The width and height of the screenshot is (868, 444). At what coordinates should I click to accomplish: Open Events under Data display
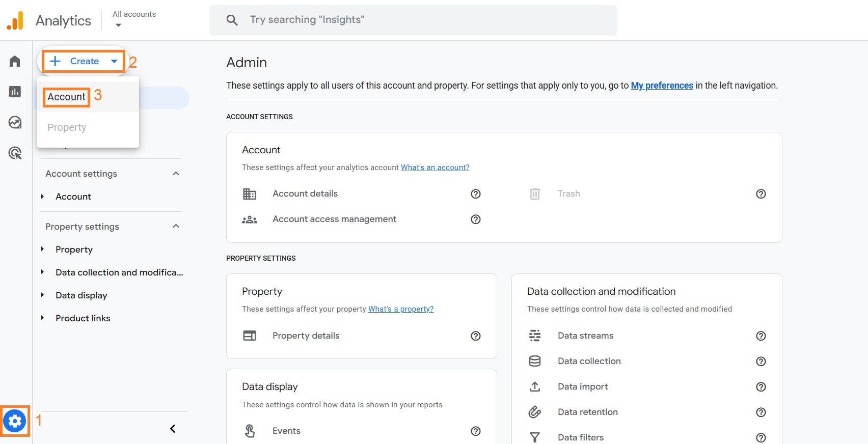tap(286, 431)
